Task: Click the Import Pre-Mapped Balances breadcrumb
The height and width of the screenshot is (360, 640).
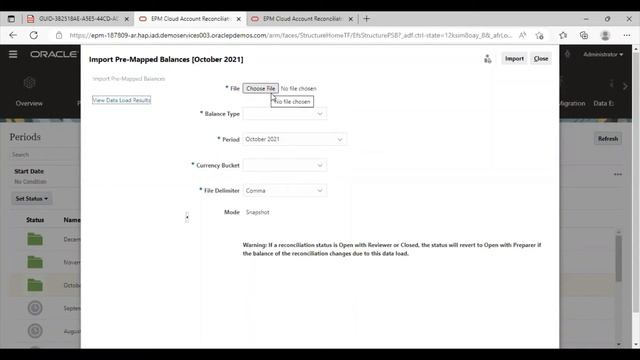Action: (x=129, y=79)
